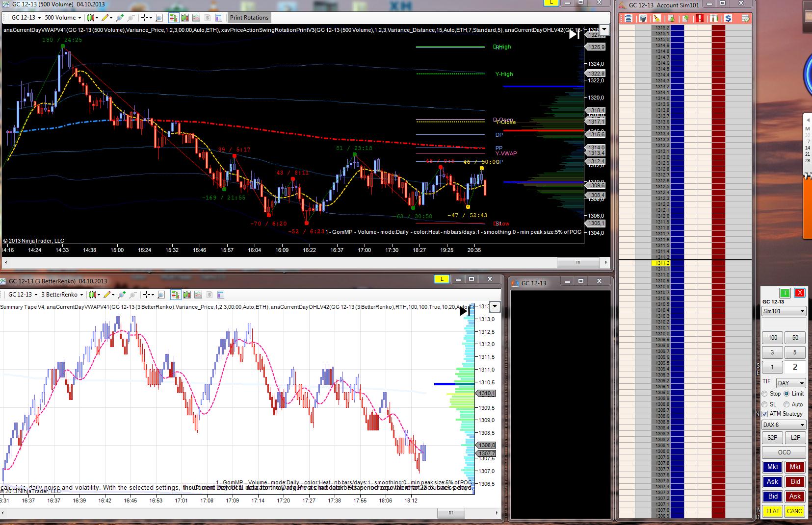Click green checkmark list icon in SuperDOM toolbar
The image size is (812, 525).
(x=746, y=18)
